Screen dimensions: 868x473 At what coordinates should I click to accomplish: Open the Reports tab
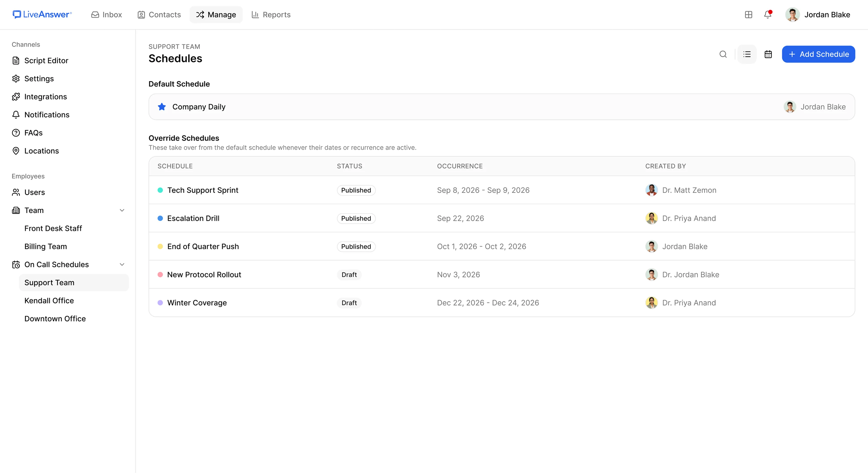coord(271,14)
